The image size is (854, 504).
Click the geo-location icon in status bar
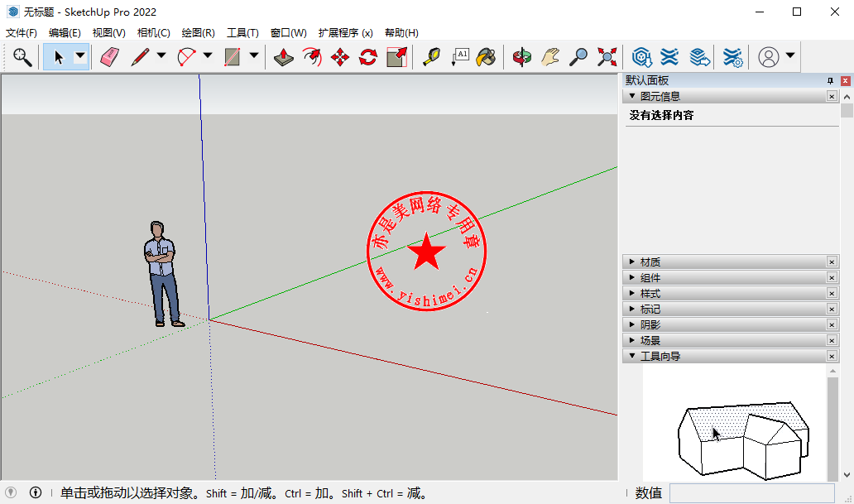click(11, 492)
